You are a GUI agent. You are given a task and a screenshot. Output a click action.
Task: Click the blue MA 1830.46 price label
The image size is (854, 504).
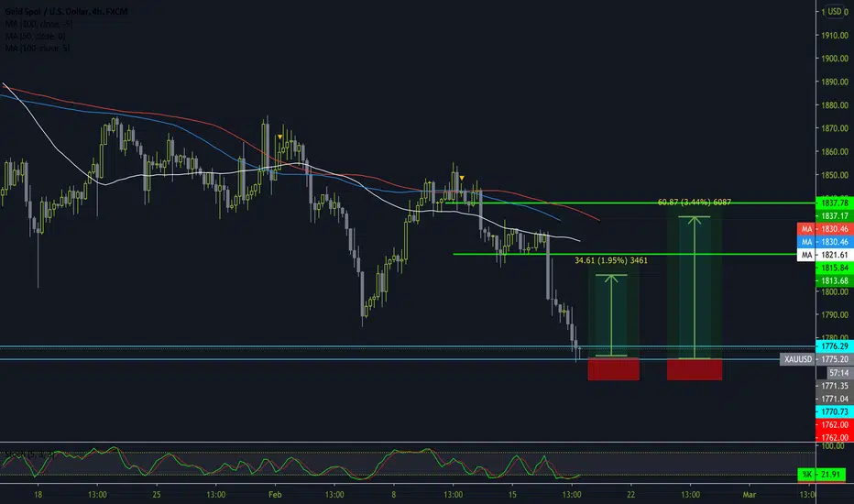tap(825, 242)
